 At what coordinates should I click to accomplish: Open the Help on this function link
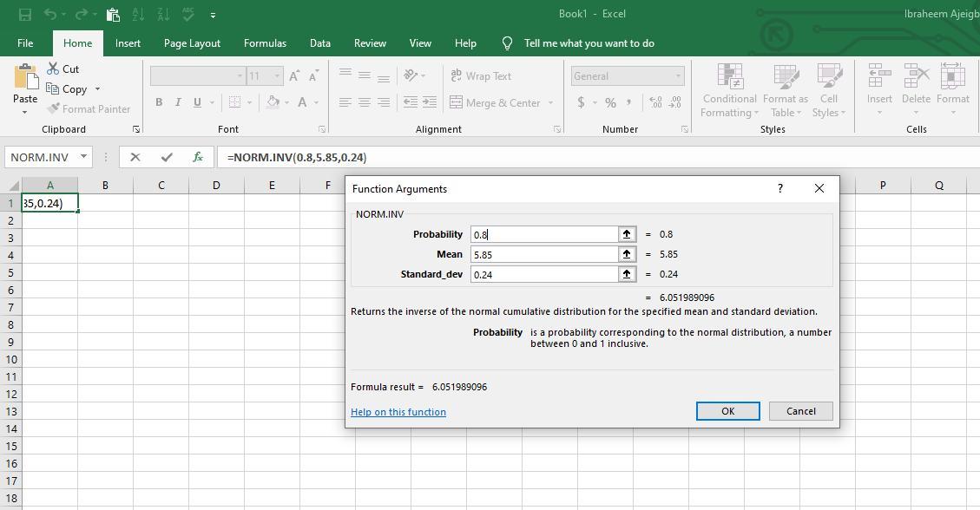click(x=398, y=412)
